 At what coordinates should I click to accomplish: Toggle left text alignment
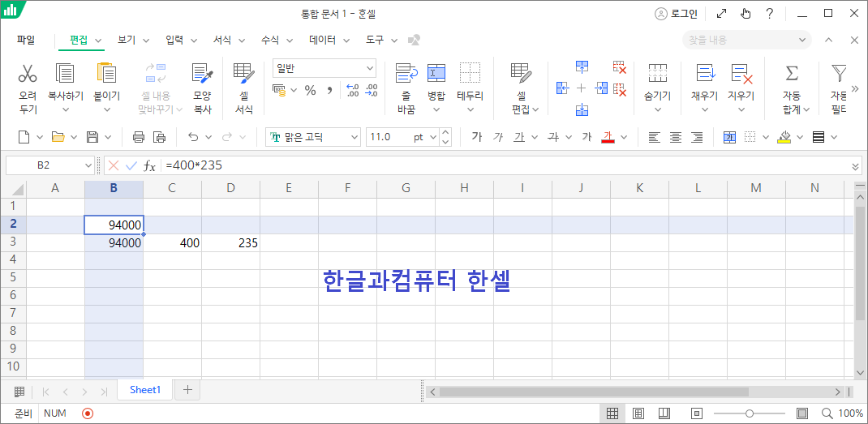click(655, 137)
